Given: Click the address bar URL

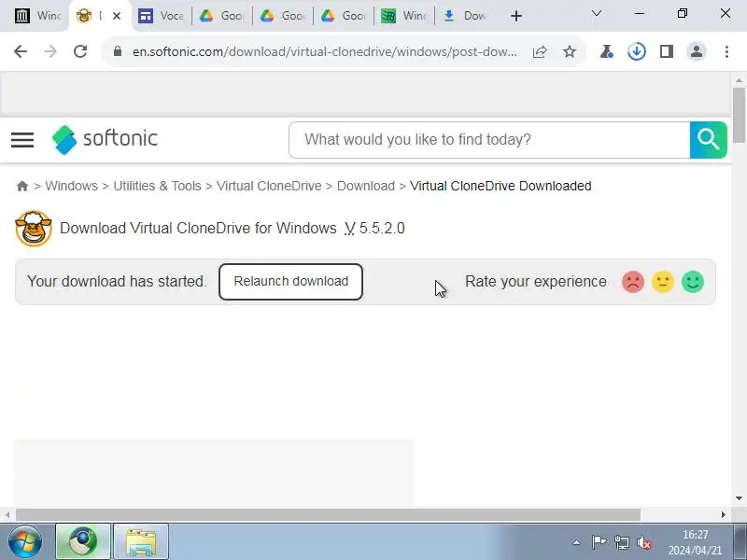Looking at the screenshot, I should point(324,51).
